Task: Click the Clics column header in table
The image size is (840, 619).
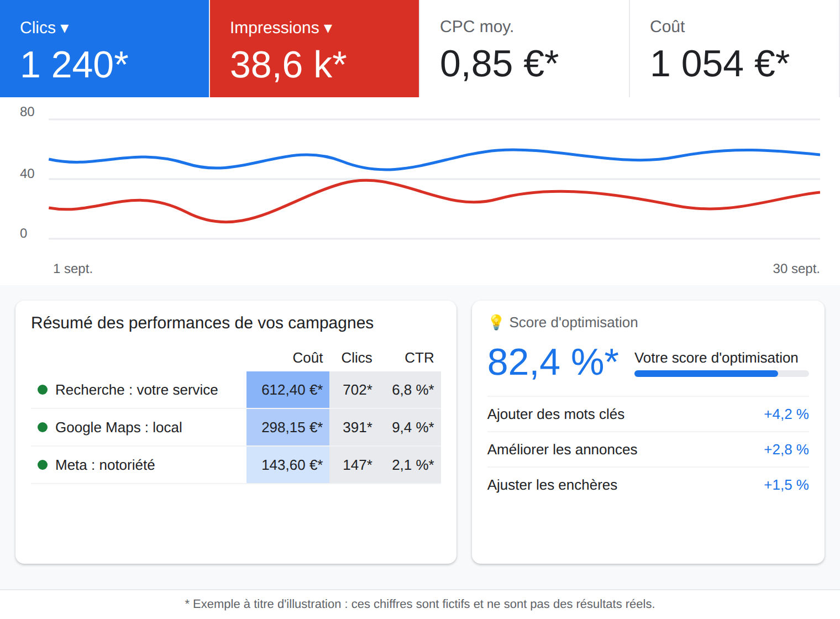Action: click(356, 358)
